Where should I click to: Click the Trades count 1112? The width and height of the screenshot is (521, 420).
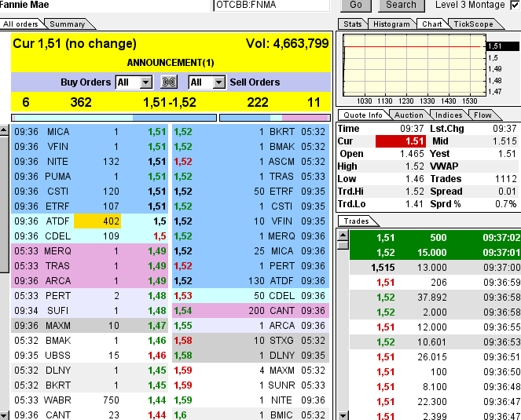(x=506, y=179)
